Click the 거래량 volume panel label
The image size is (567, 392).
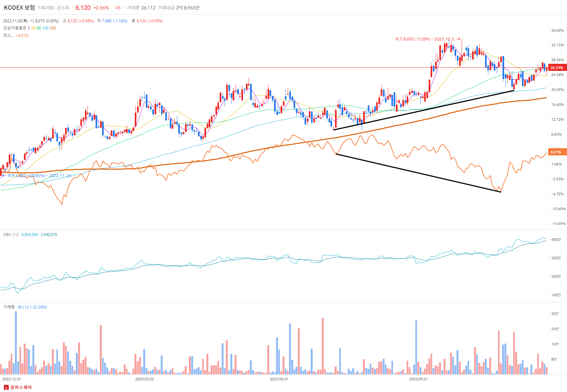coord(9,307)
